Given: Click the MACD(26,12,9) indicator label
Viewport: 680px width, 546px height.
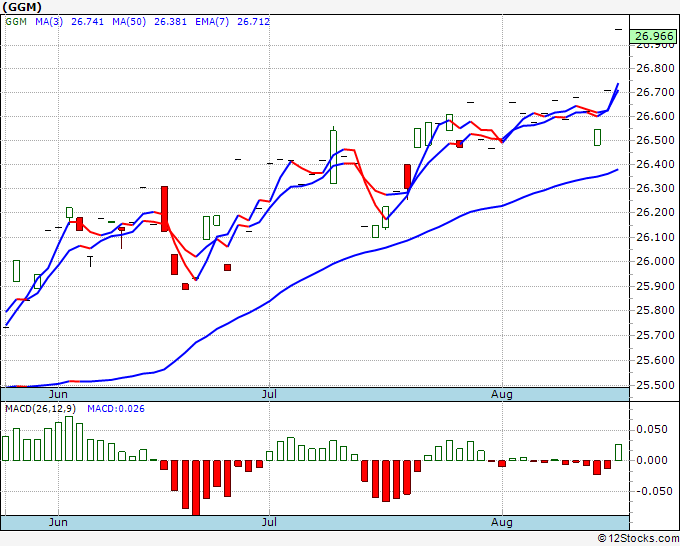Looking at the screenshot, I should (41, 409).
